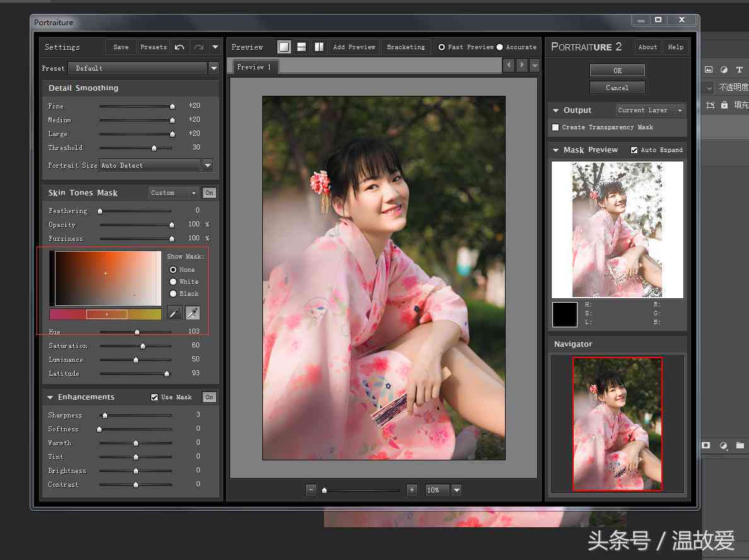Open the Help menu item
749x560 pixels.
pyautogui.click(x=675, y=47)
